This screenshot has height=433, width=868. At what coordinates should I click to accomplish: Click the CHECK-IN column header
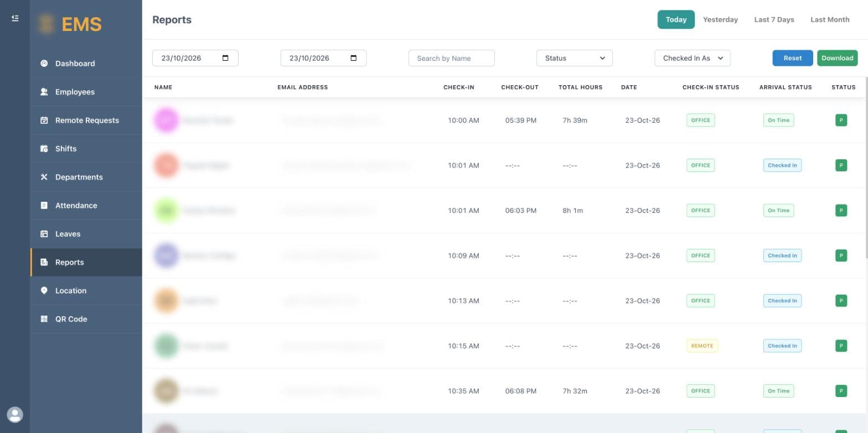(x=458, y=87)
